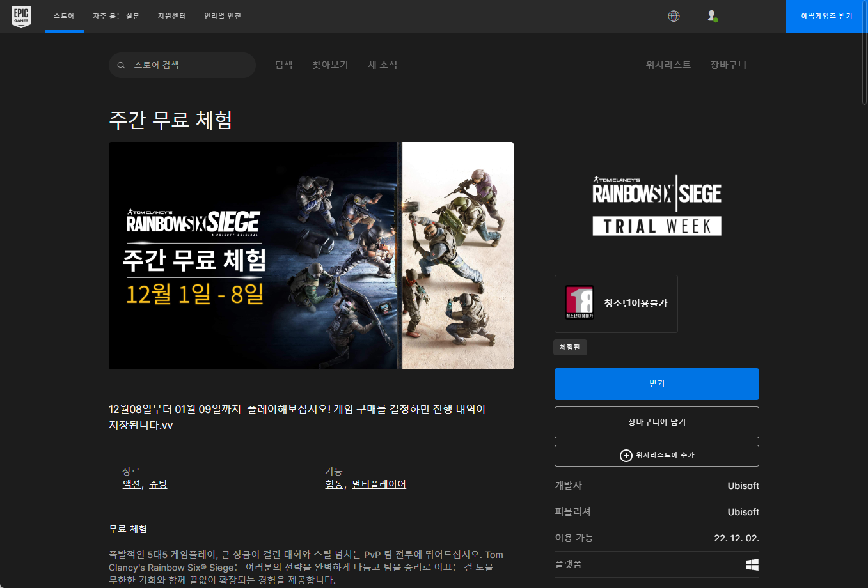This screenshot has height=588, width=868.
Task: Click the 체험판 tag label
Action: point(570,347)
